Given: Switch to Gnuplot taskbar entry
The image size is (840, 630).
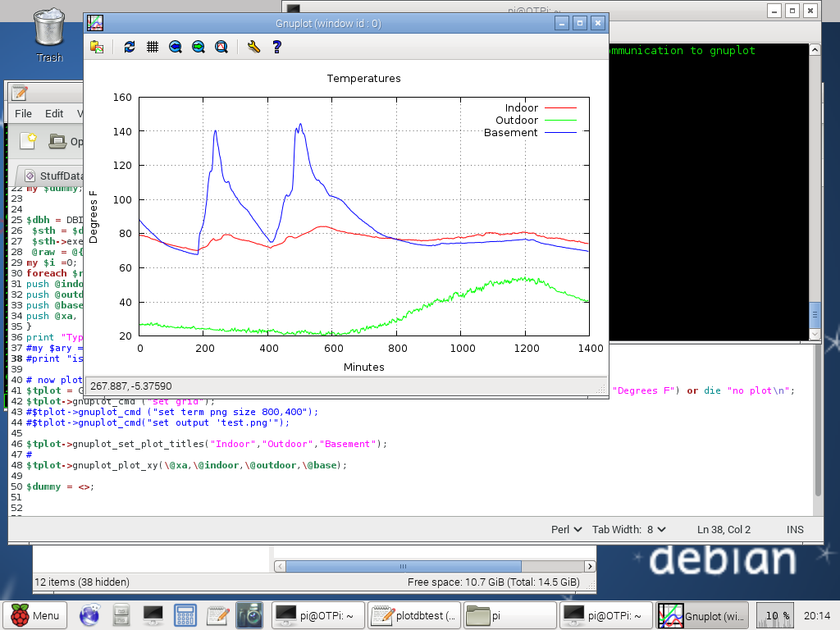Looking at the screenshot, I should tap(703, 615).
